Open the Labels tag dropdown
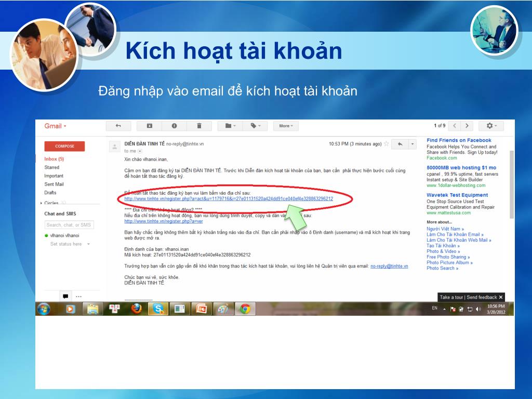532x399 pixels. (256, 126)
